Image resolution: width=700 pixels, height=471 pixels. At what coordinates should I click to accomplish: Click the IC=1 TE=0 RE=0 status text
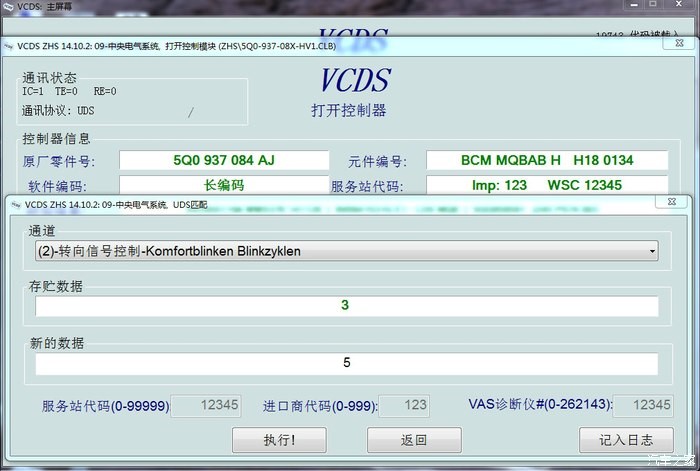point(69,92)
